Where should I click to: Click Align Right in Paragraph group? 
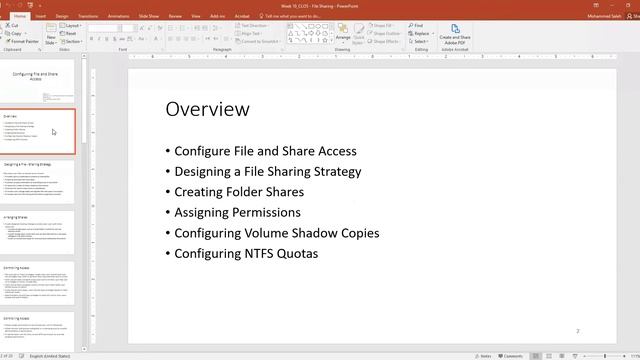186,39
